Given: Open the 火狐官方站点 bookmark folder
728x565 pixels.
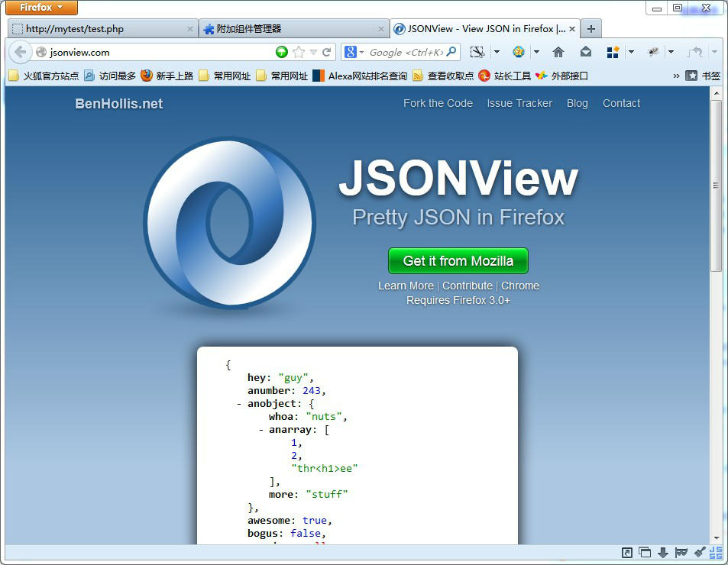Looking at the screenshot, I should point(44,76).
